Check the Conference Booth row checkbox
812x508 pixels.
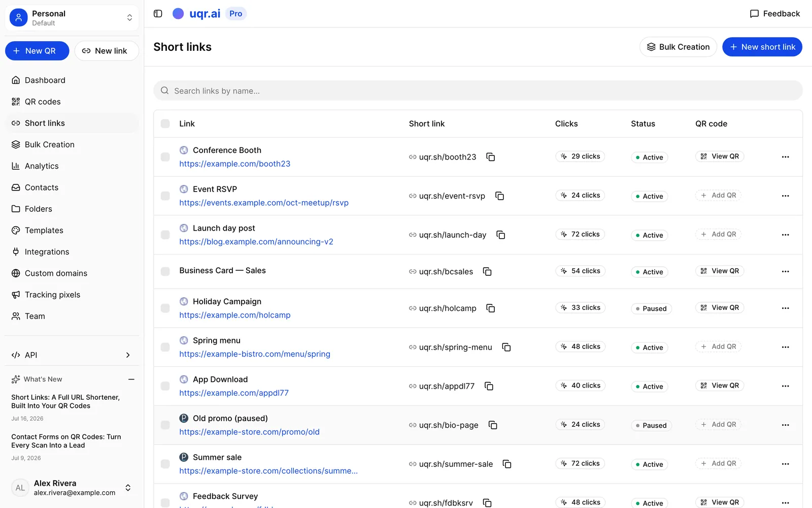[165, 157]
